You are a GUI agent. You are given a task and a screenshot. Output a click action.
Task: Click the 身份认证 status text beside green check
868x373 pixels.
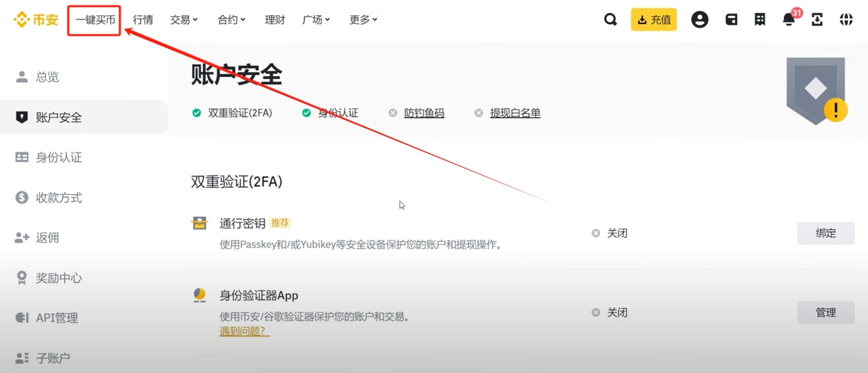(x=338, y=113)
